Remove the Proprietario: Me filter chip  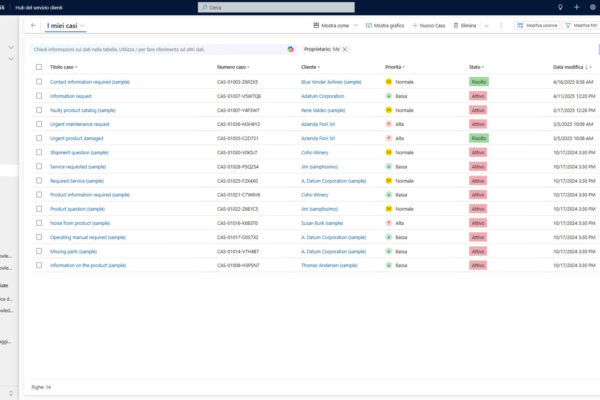345,48
